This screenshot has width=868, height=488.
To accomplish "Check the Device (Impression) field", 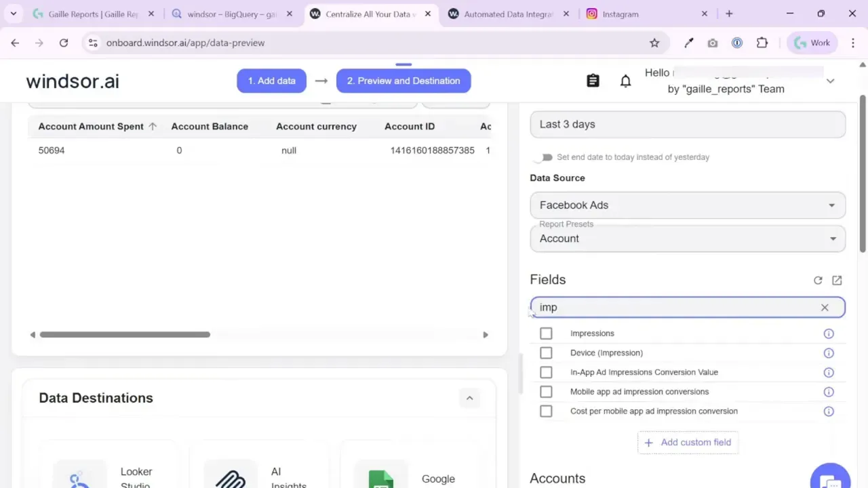I will [x=546, y=353].
